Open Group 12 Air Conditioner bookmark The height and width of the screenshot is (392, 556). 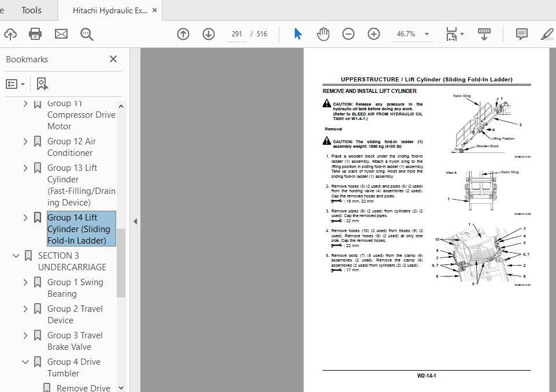tap(72, 147)
